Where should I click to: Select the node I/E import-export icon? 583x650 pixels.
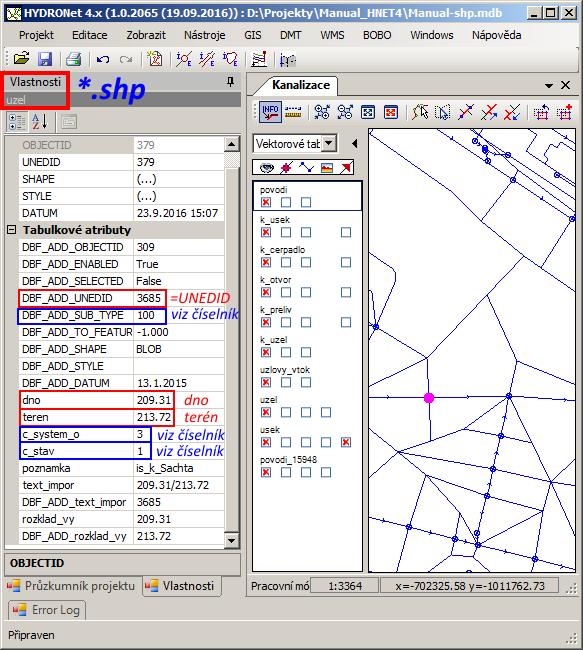(184, 59)
